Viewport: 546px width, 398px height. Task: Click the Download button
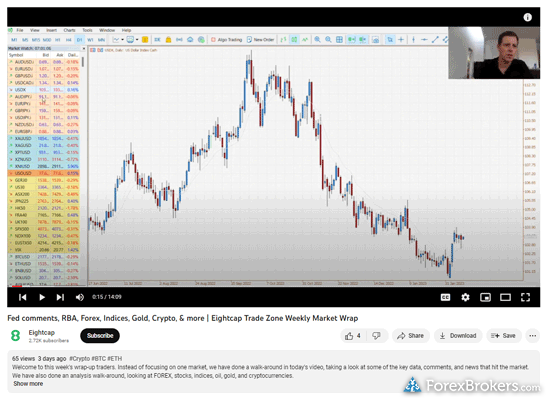click(x=458, y=336)
